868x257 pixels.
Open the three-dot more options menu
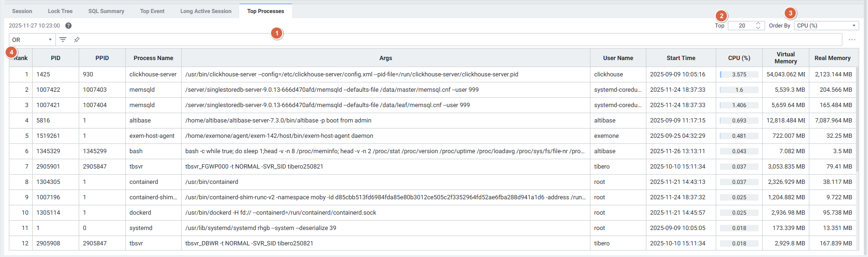click(852, 40)
